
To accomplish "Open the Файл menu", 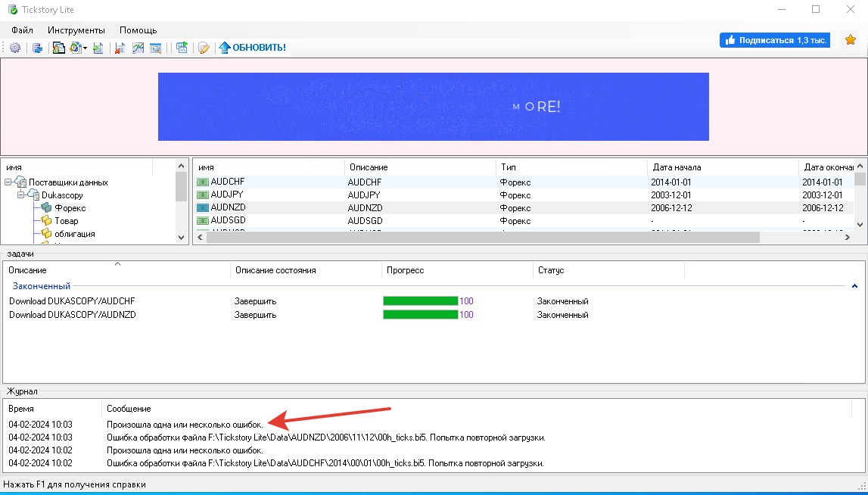I will 22,30.
